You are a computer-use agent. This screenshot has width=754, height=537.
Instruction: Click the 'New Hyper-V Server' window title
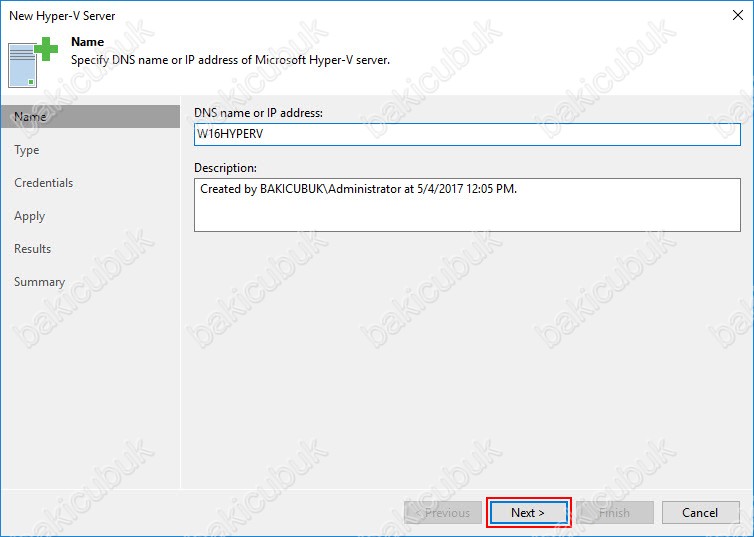pos(62,16)
